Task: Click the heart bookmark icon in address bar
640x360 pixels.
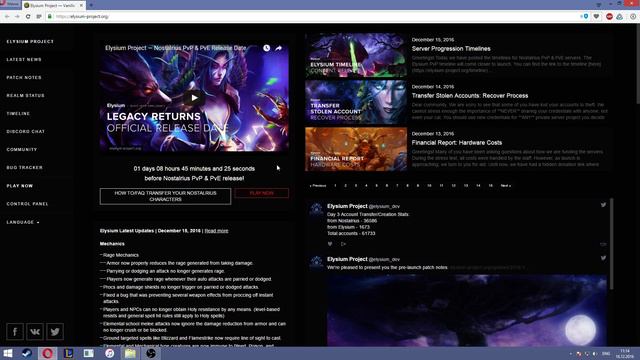Action: coord(596,17)
